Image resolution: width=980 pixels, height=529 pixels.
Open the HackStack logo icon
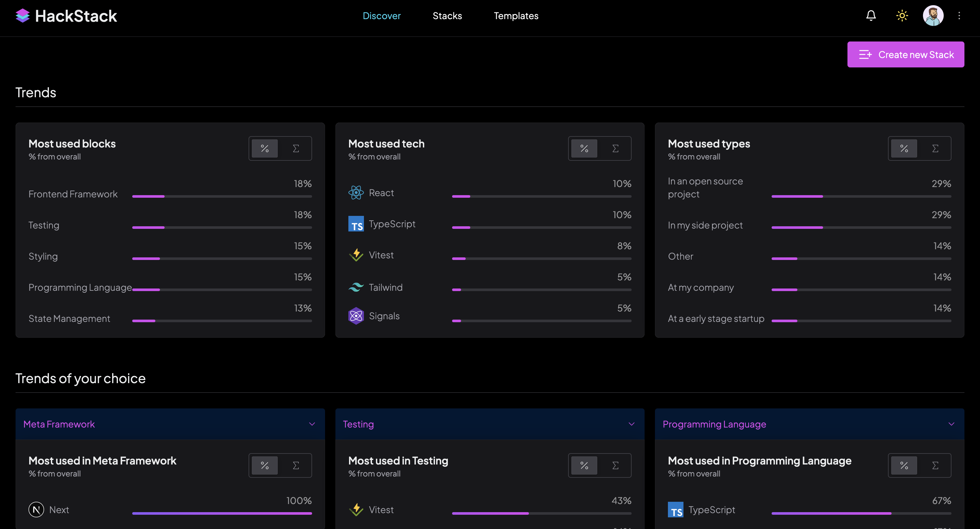click(x=22, y=16)
